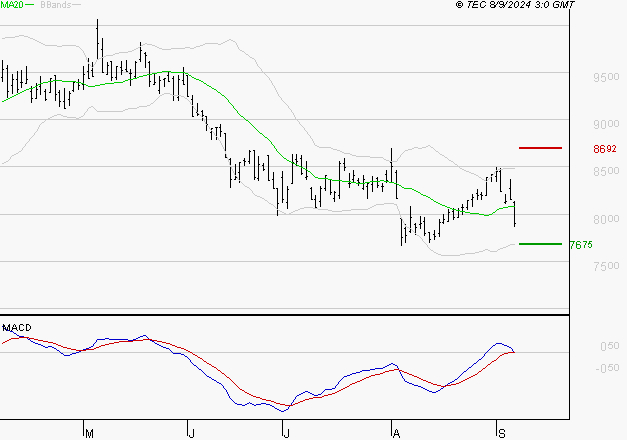The image size is (627, 440).
Task: Click the red 8692 resistance value
Action: (x=605, y=149)
